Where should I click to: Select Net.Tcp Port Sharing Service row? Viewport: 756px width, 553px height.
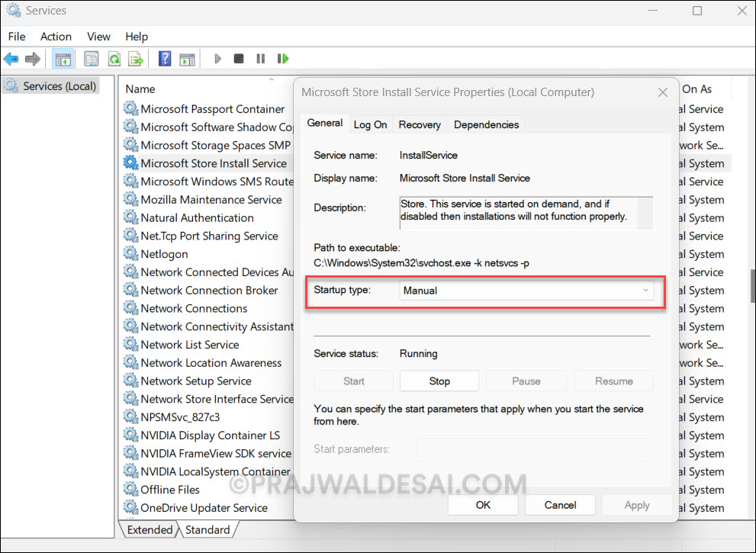pyautogui.click(x=207, y=236)
